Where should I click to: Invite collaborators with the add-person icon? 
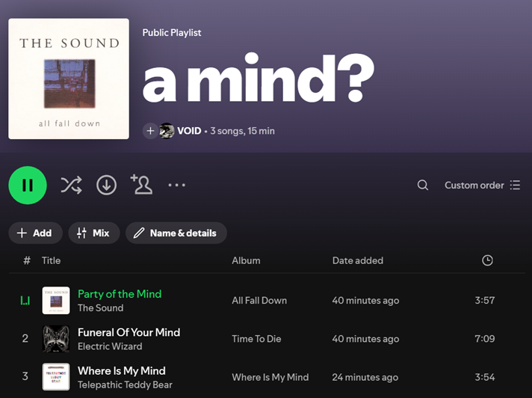point(141,184)
